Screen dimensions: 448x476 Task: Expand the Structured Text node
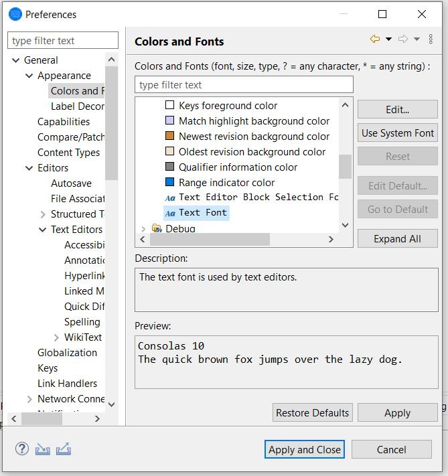coord(42,214)
